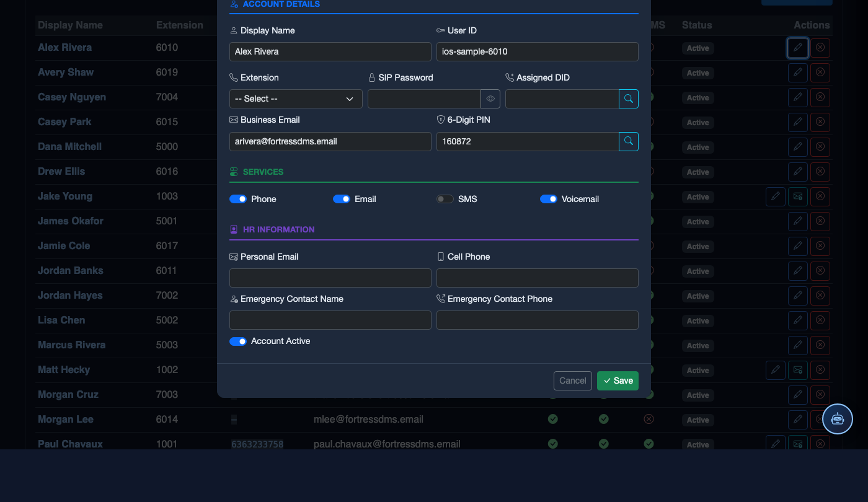This screenshot has width=868, height=502.
Task: Open the Extension select dropdown
Action: 296,99
